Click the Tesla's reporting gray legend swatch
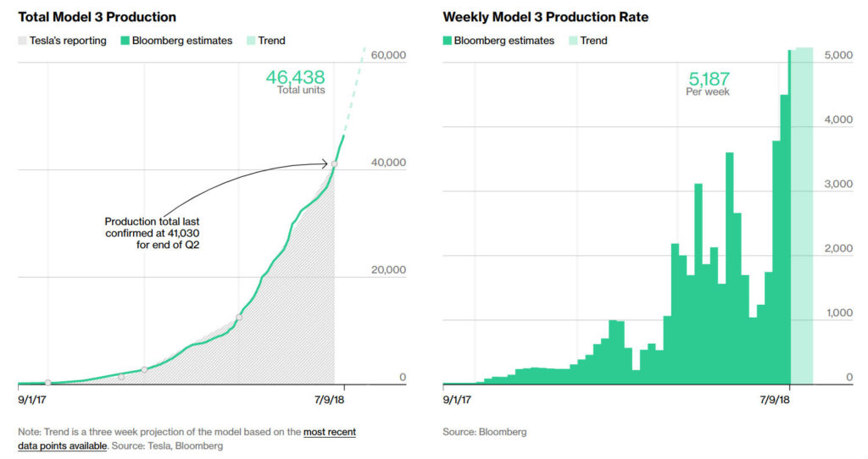The width and height of the screenshot is (868, 459). click(x=22, y=41)
